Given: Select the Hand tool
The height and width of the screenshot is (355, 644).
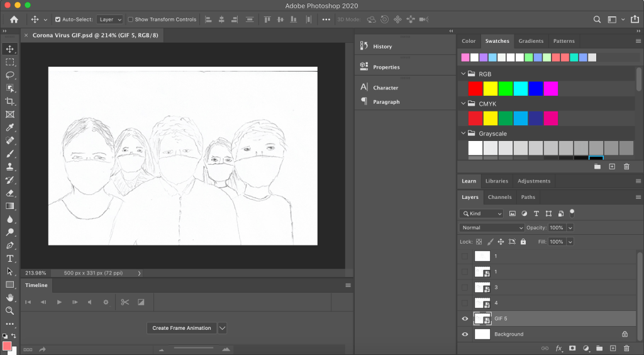Looking at the screenshot, I should tap(10, 297).
